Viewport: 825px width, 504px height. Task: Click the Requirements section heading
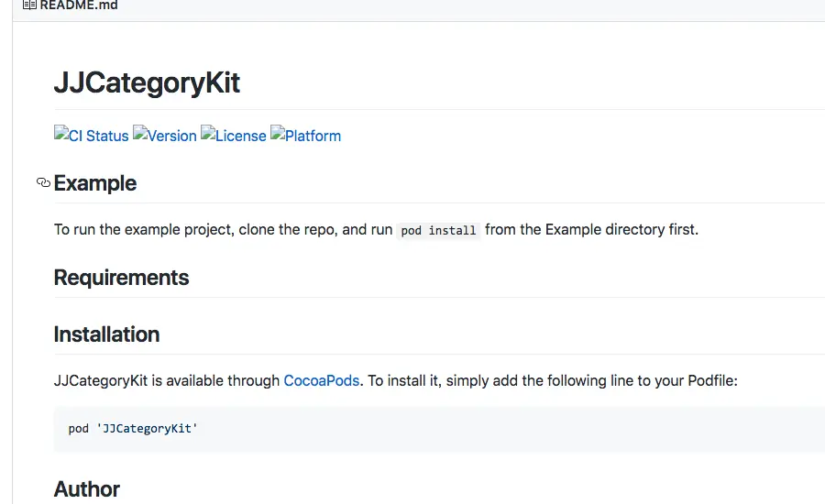(x=121, y=278)
